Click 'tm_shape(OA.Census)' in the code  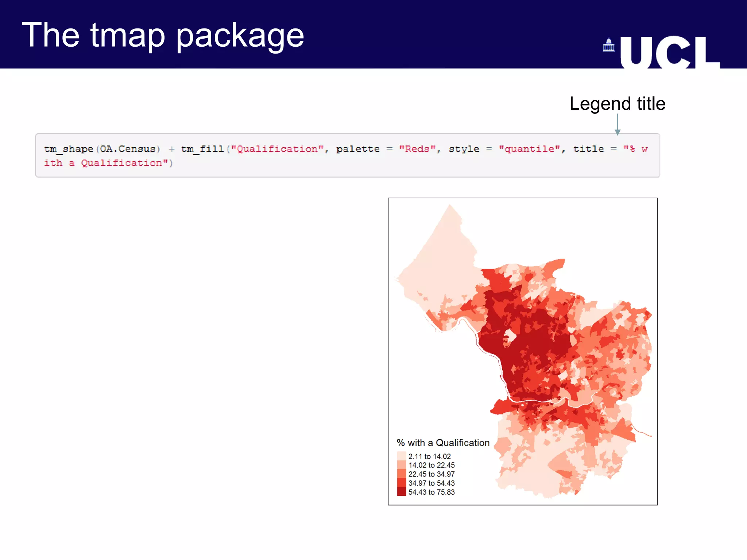pos(102,149)
